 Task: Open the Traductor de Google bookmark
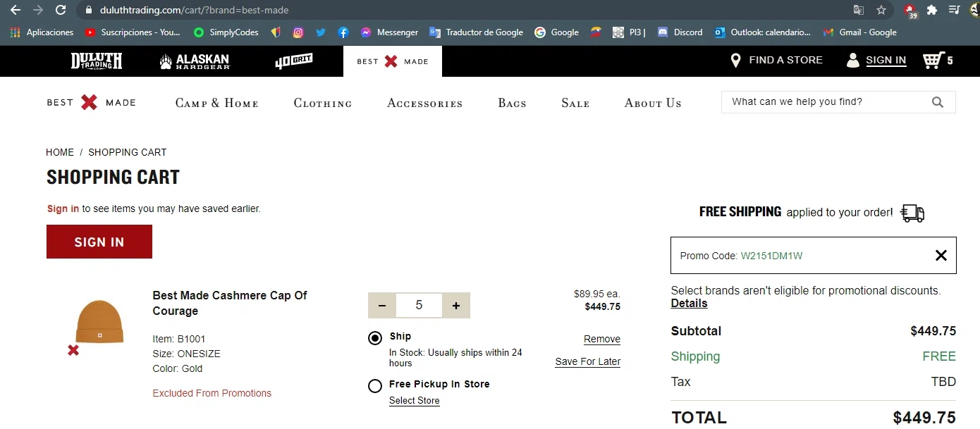[476, 32]
